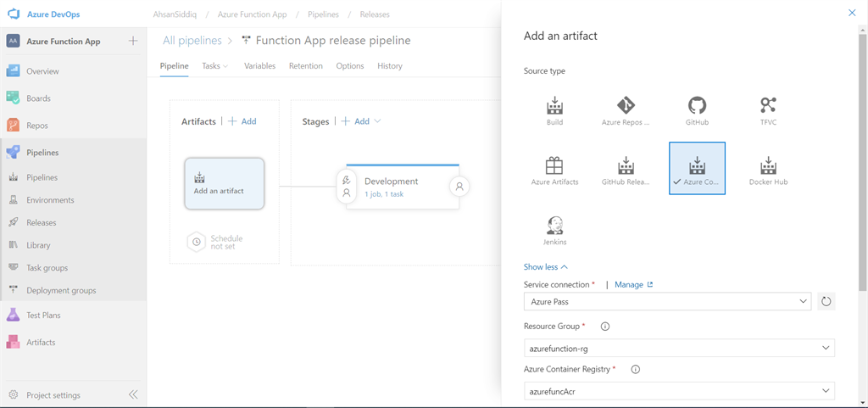Switch to the History tab

pos(390,66)
